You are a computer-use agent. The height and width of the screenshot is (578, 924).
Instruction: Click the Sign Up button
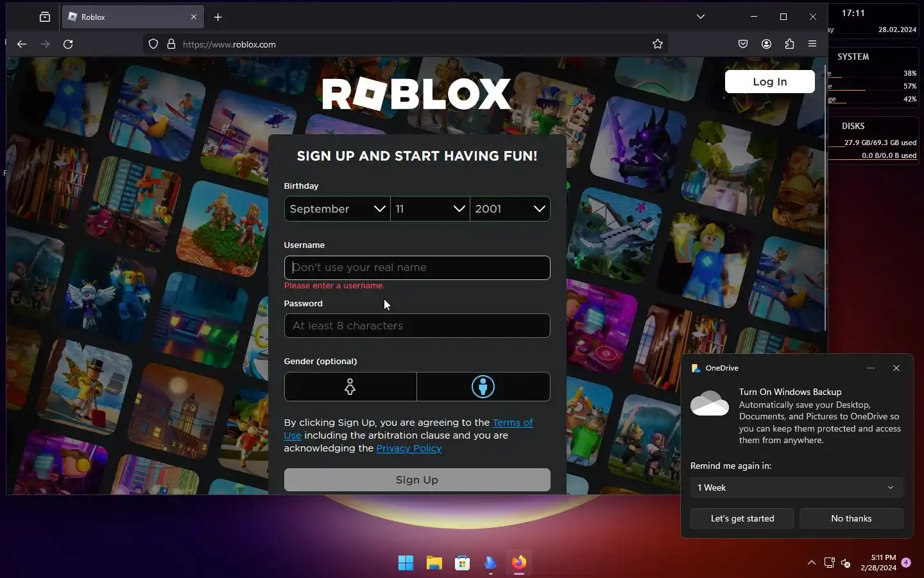pos(417,480)
